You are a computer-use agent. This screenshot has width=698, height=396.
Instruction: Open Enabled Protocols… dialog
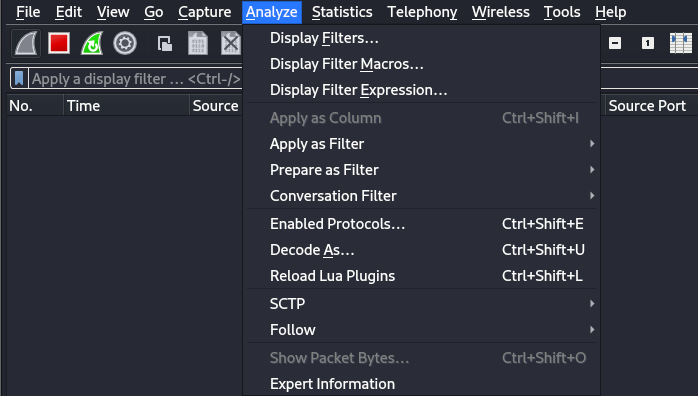coord(421,224)
